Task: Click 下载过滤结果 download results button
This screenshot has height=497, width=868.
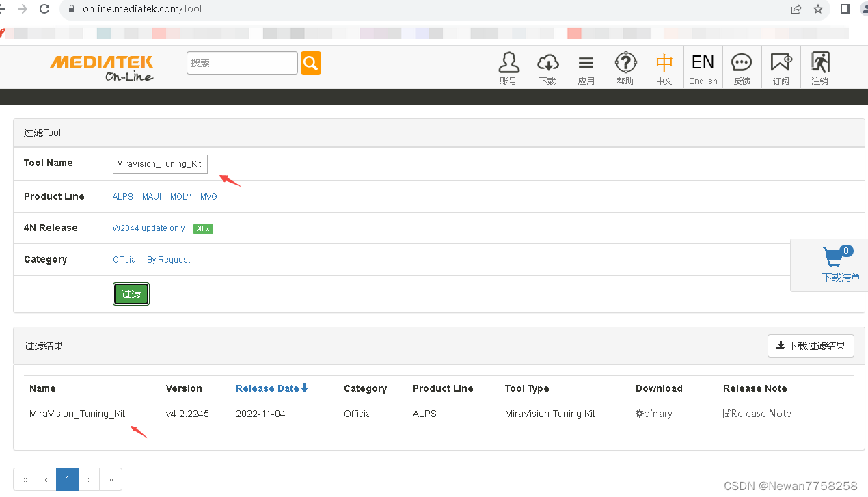Action: tap(811, 346)
